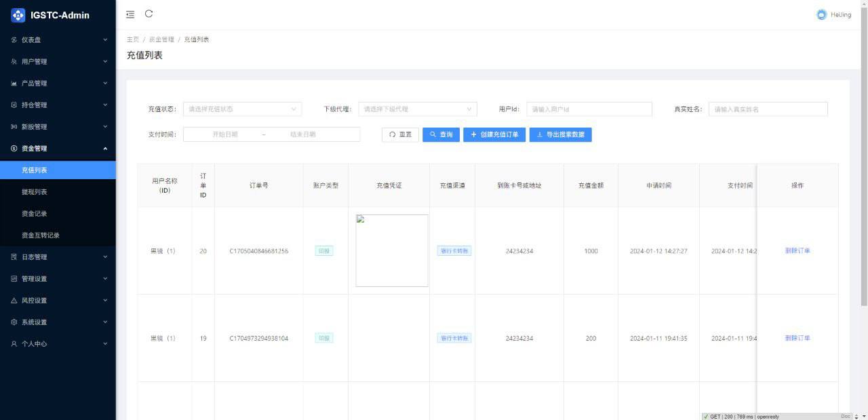
Task: Expand the 新股管理 menu chevron
Action: (105, 127)
